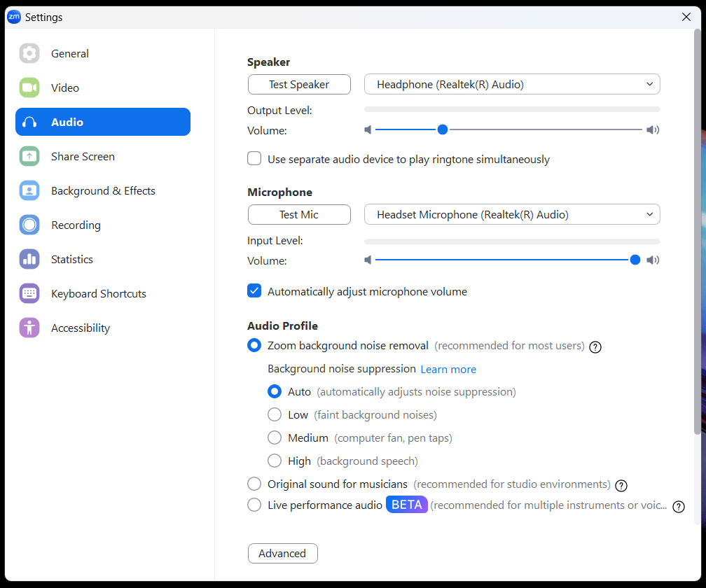
Task: Click the BETA badge
Action: click(x=406, y=505)
